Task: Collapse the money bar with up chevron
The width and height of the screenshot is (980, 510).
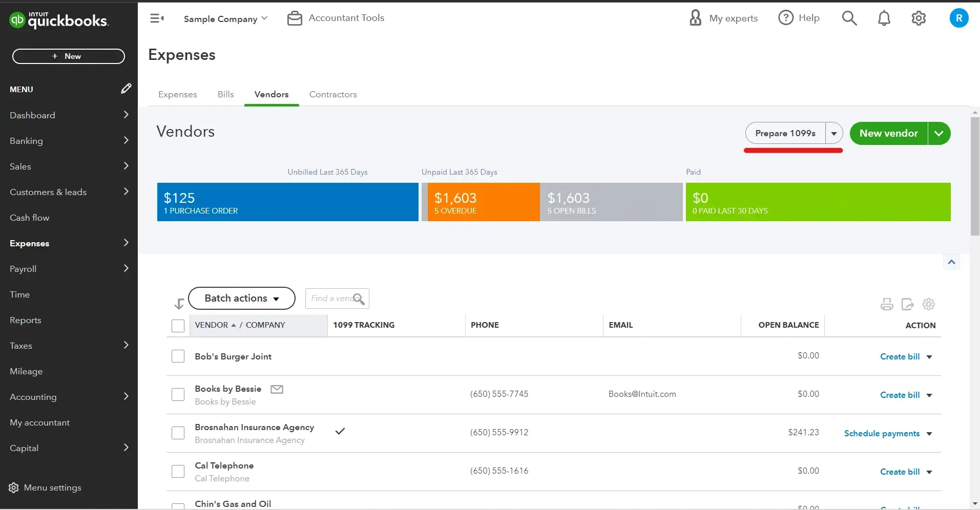Action: point(951,262)
